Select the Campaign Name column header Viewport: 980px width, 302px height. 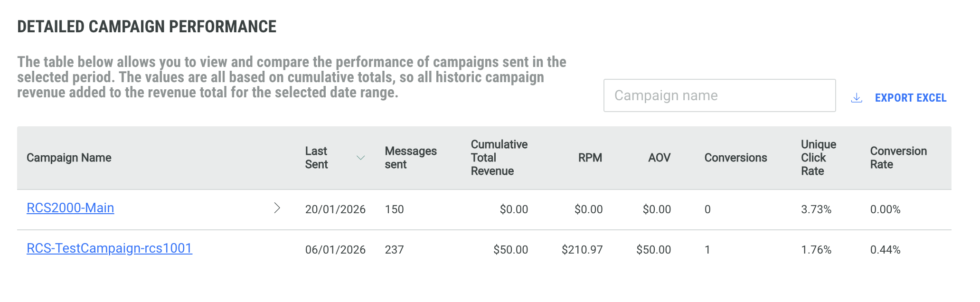[69, 158]
